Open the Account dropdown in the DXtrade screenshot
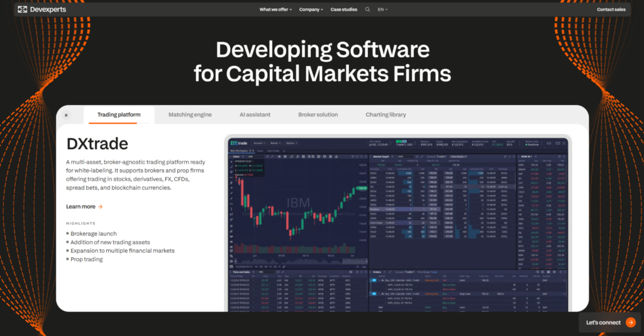The width and height of the screenshot is (644, 336). tap(258, 143)
